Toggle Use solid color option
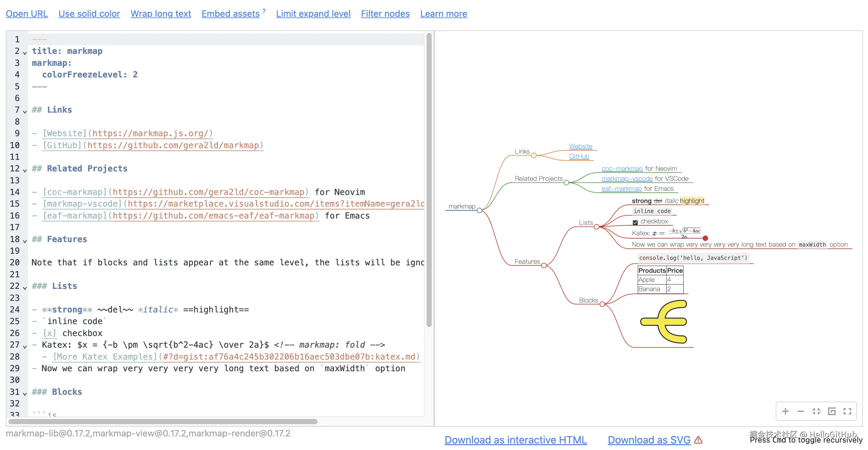This screenshot has width=868, height=450. (x=89, y=14)
